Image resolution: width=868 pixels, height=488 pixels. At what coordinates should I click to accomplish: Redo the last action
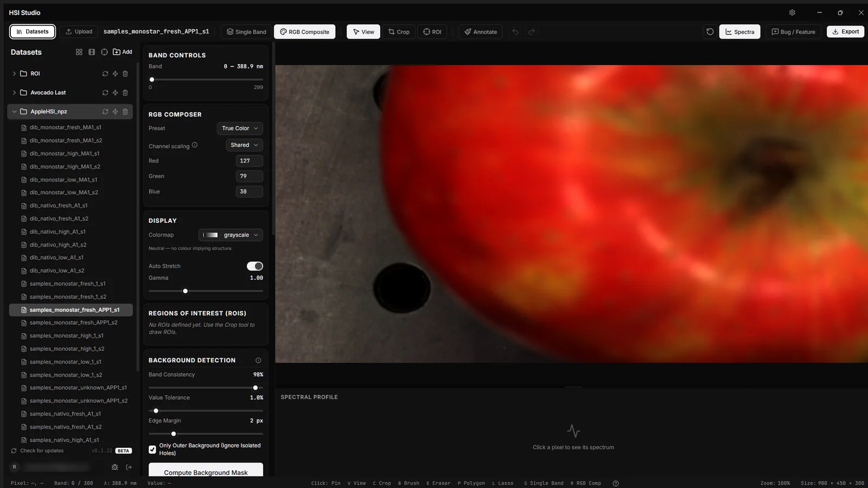(x=532, y=32)
